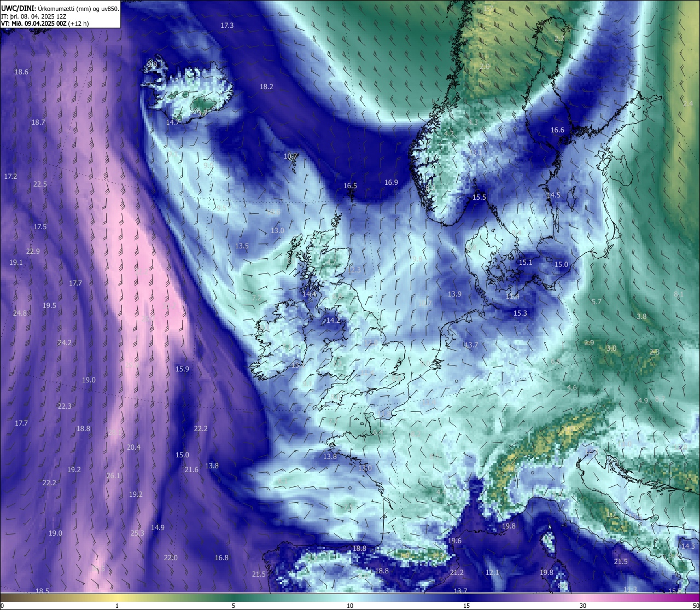
Task: Click the 12.3 value over Scotland
Action: point(354,270)
